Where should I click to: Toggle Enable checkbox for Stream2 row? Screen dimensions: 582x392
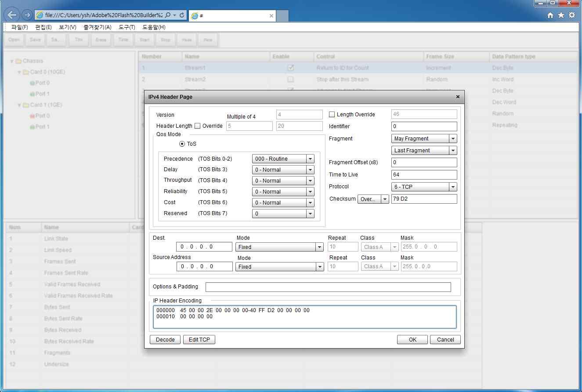pos(290,79)
